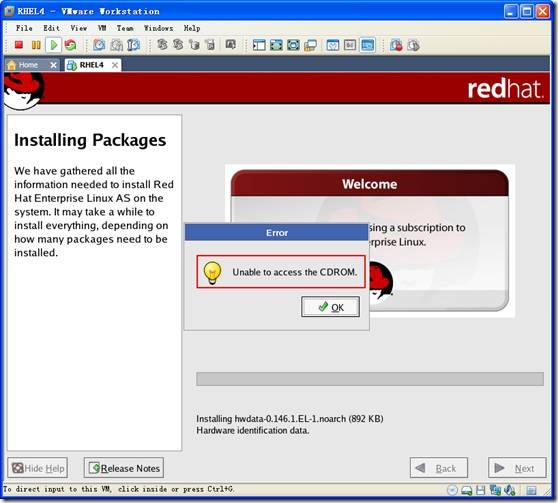Switch to the Home tab
This screenshot has width=558, height=503.
pyautogui.click(x=28, y=65)
